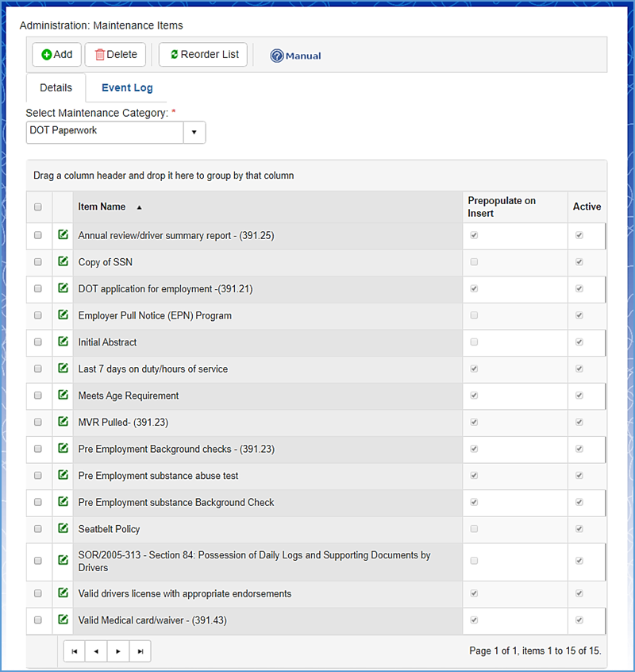635x672 pixels.
Task: Edit the Seatbelt Policy item via icon
Action: (63, 528)
